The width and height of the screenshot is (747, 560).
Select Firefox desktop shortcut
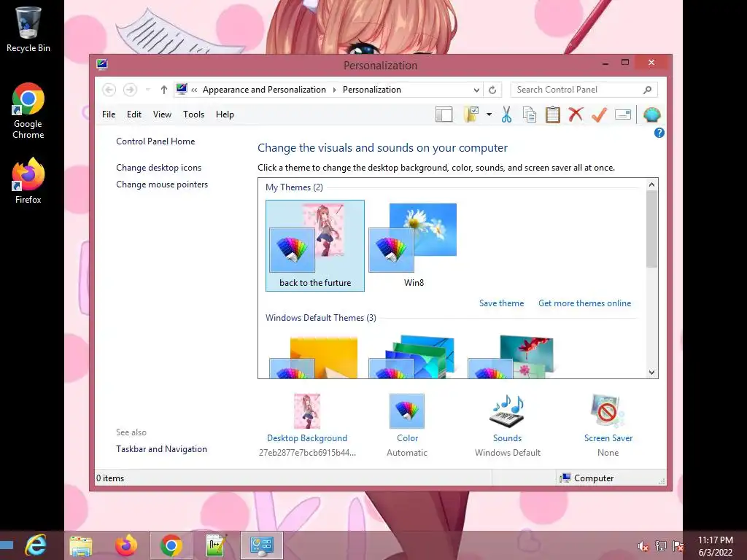tap(28, 181)
